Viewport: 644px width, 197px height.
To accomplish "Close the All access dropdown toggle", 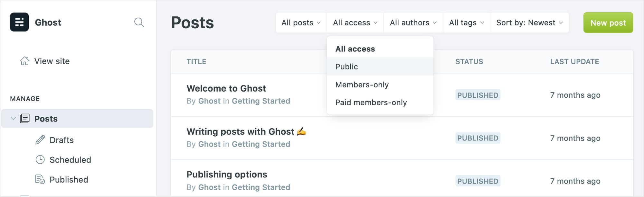I will pyautogui.click(x=355, y=23).
